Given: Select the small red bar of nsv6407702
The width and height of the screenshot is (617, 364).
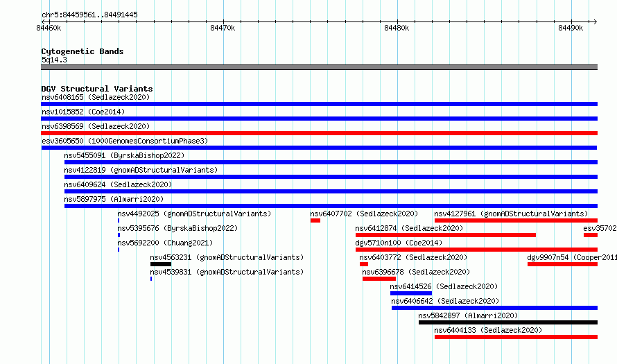Looking at the screenshot, I should click(x=315, y=220).
